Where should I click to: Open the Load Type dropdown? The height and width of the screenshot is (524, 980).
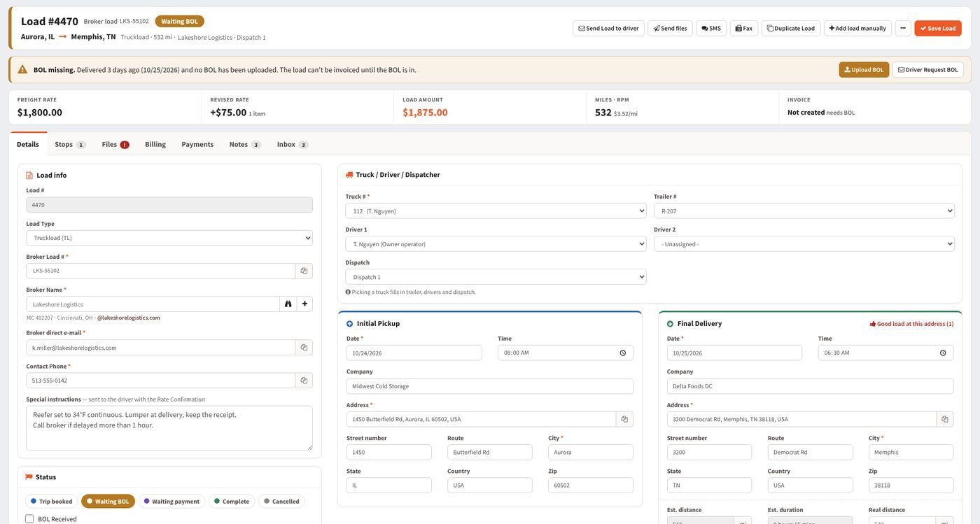[169, 238]
